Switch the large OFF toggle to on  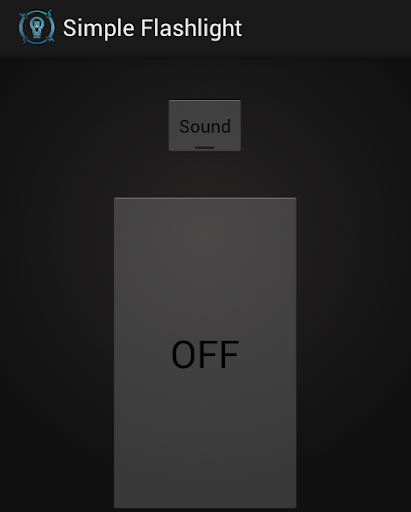pyautogui.click(x=205, y=353)
